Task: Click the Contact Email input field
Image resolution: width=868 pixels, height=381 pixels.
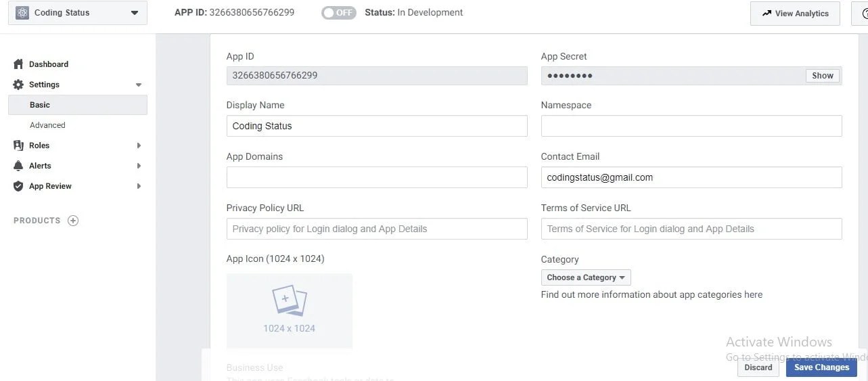Action: coord(691,177)
